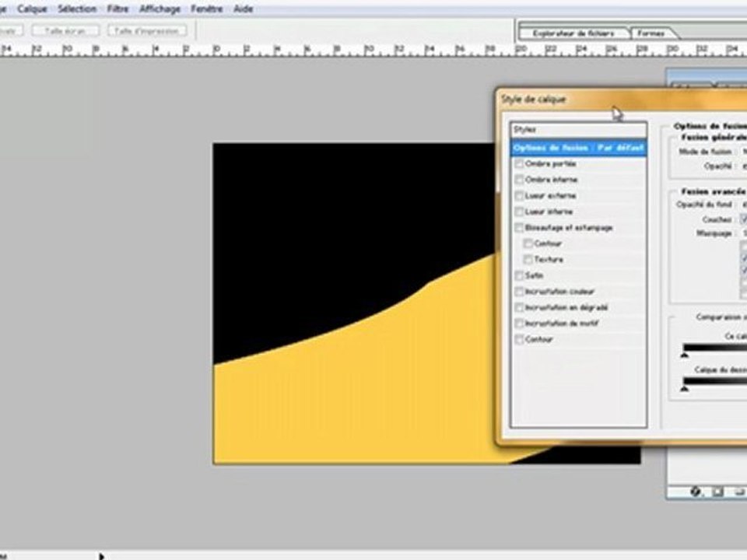Click the Taille écran button
747x560 pixels.
pos(65,30)
